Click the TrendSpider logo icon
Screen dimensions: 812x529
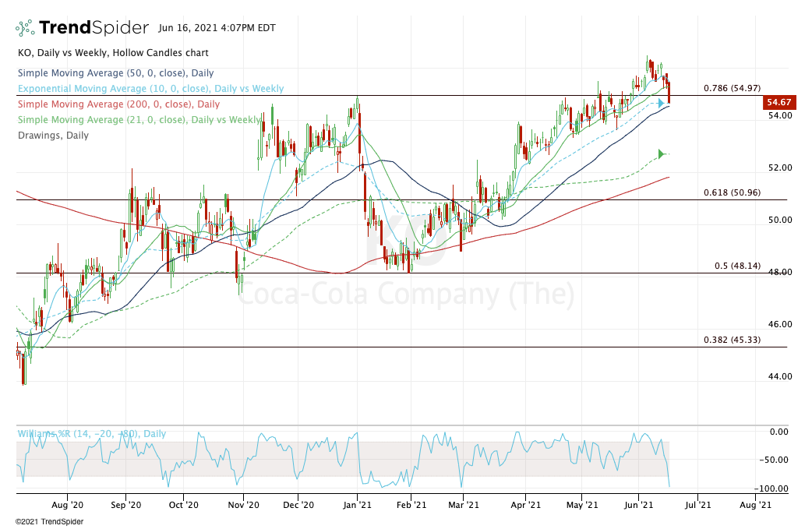(26, 28)
